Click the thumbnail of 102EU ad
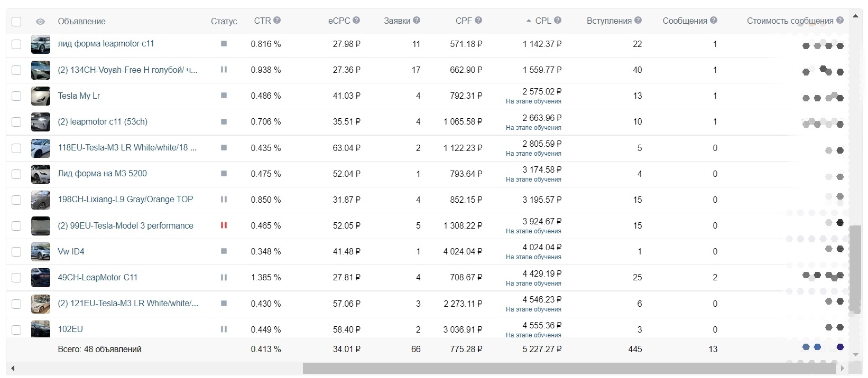This screenshot has height=378, width=868. (41, 329)
